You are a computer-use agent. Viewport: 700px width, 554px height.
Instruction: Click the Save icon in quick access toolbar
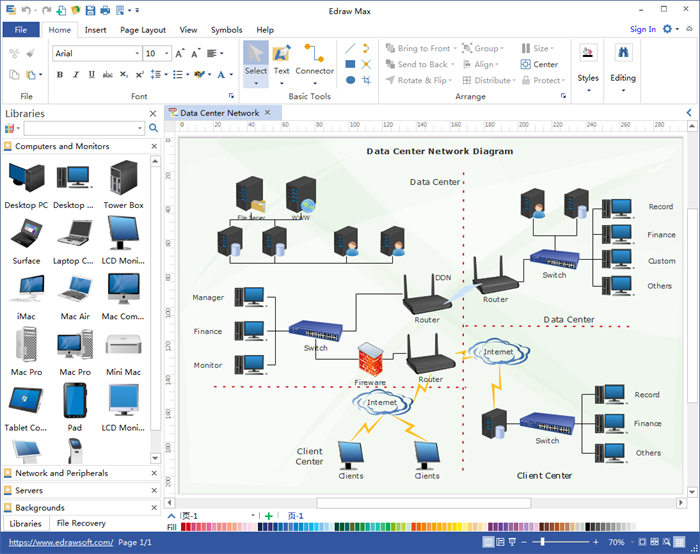click(x=90, y=10)
